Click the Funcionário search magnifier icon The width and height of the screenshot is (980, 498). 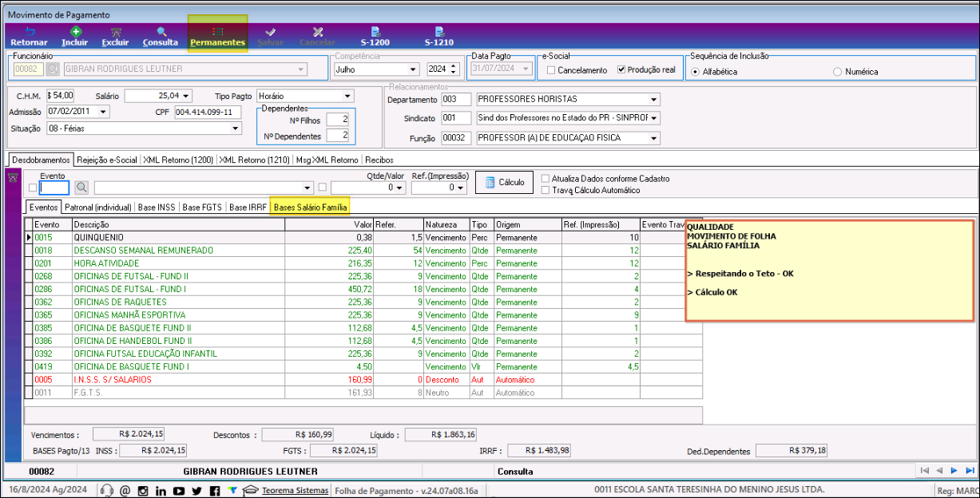(53, 69)
